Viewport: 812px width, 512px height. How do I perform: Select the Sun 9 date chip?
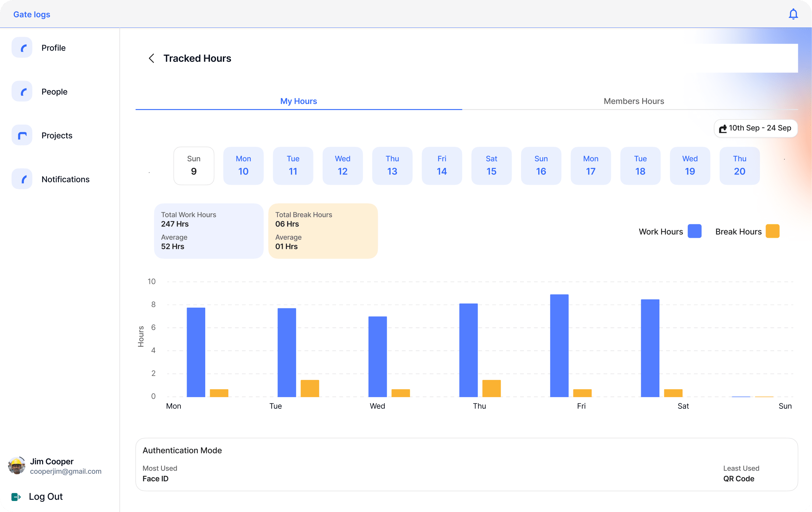tap(194, 166)
